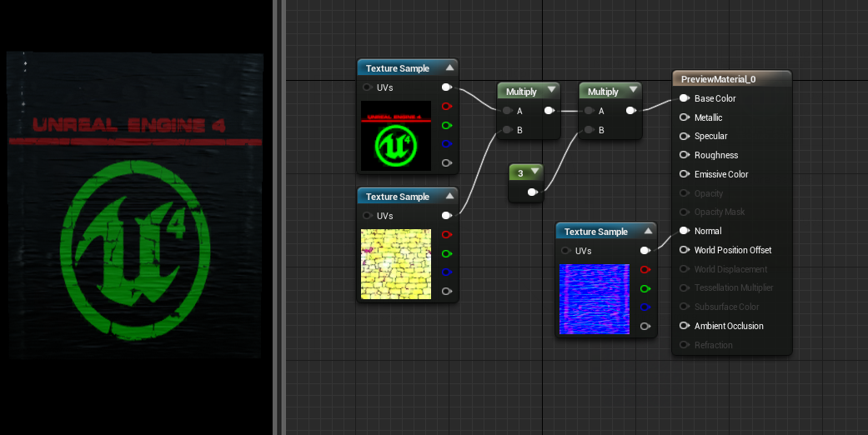Click the Roughness input pin
This screenshot has height=435, width=868.
(x=685, y=155)
